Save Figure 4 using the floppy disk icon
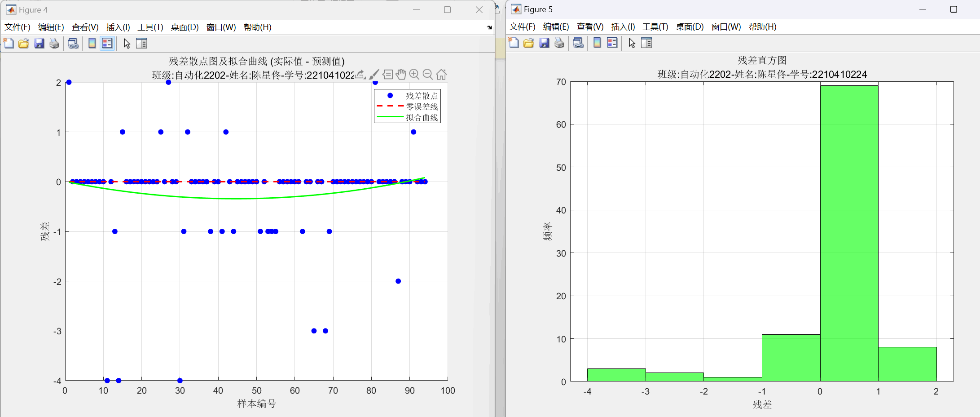Viewport: 980px width, 417px height. 39,44
